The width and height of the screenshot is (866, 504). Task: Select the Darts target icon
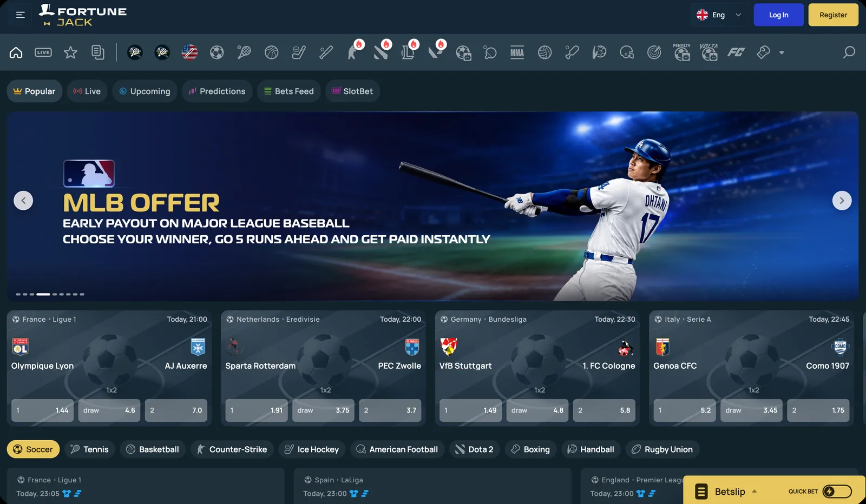(654, 52)
